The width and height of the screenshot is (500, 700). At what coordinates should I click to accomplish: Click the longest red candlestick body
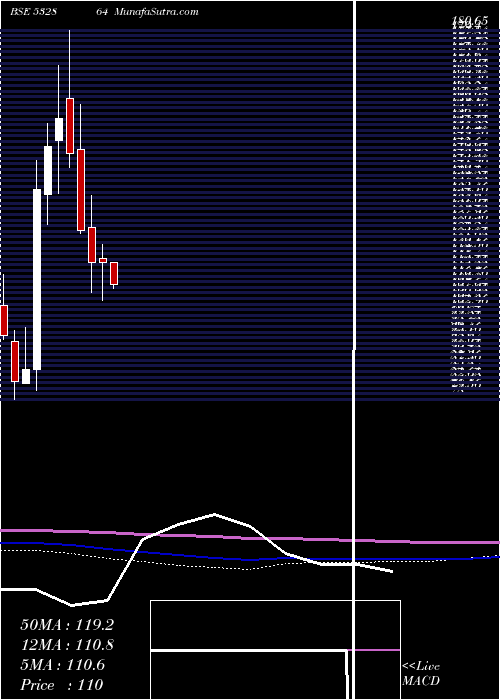81,190
